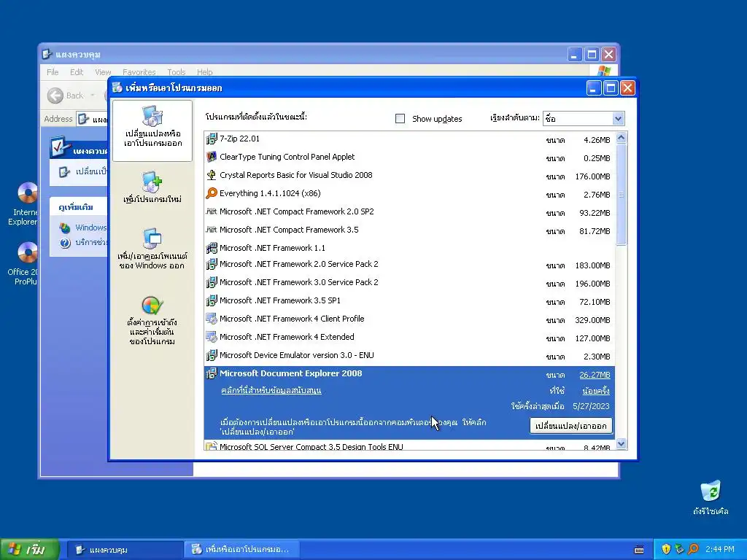Select Crystal Reports Basic for Visual Studio 2008

[410, 175]
